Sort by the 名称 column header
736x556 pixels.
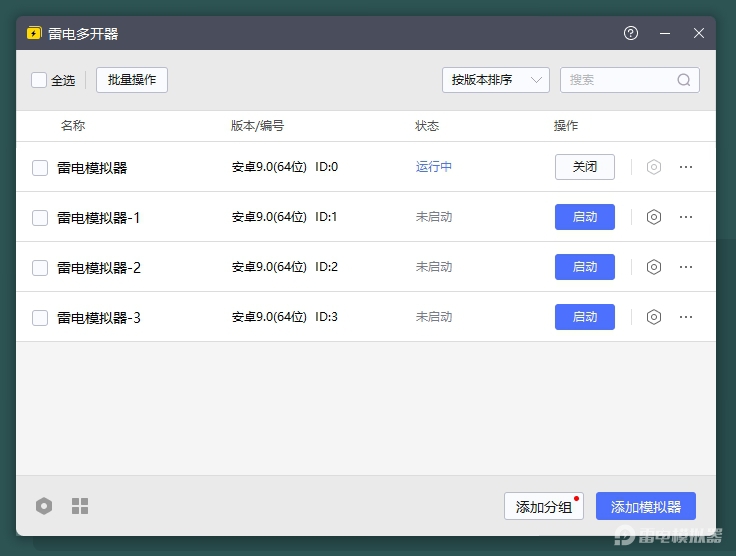pos(73,126)
